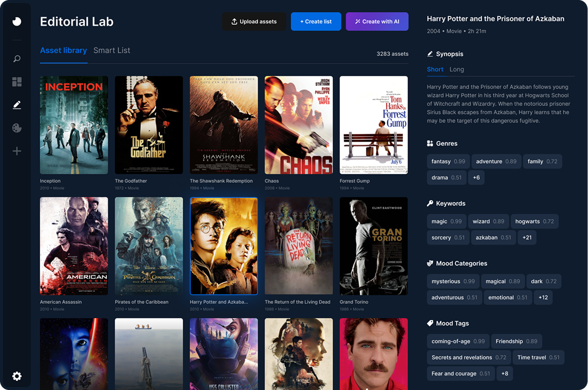Open search from the sidebar magnifier icon

[17, 59]
